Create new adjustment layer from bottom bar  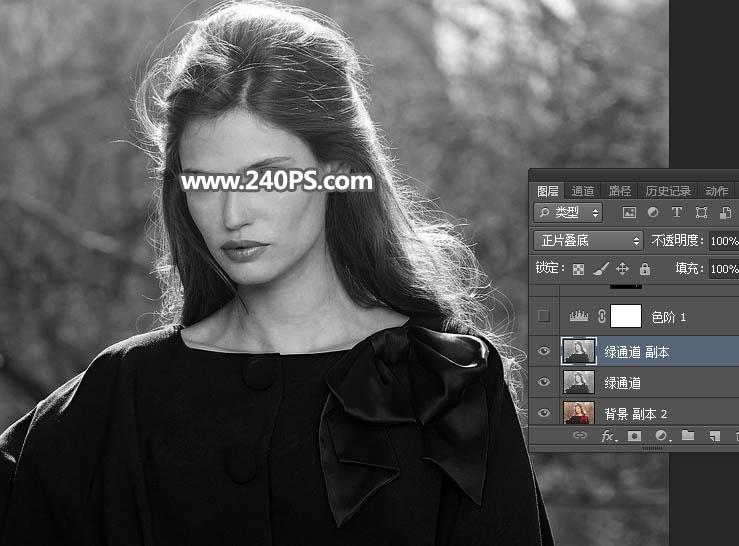661,436
